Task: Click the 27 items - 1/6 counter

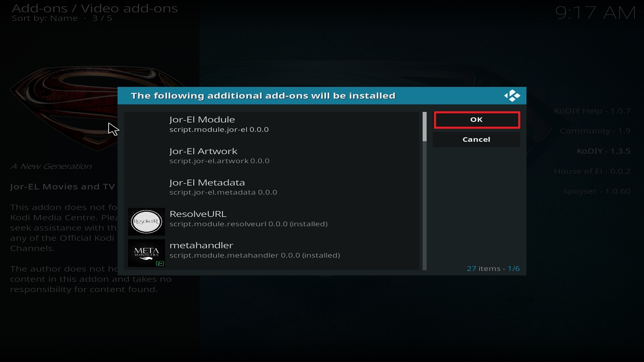Action: click(x=493, y=269)
